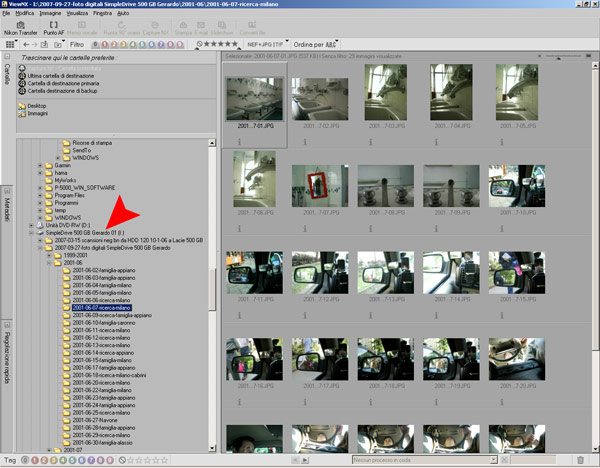The height and width of the screenshot is (468, 600).
Task: Click the SimpleDrive 500 GB Gerardo 01 drive
Action: 86,232
